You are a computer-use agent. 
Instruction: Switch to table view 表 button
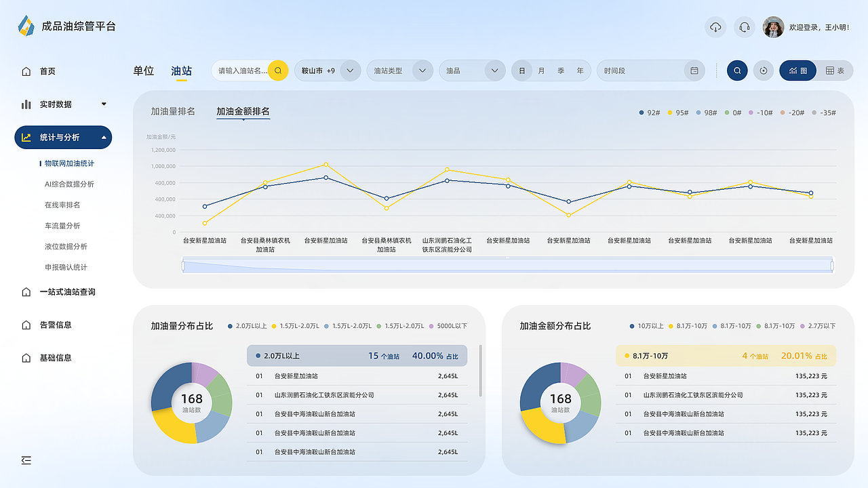pyautogui.click(x=835, y=70)
